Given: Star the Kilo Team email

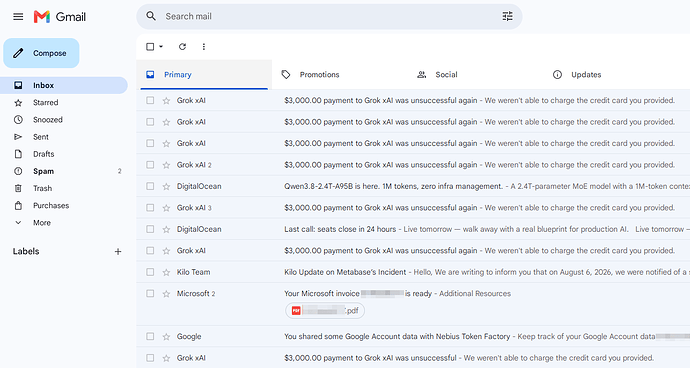Looking at the screenshot, I should (x=166, y=272).
